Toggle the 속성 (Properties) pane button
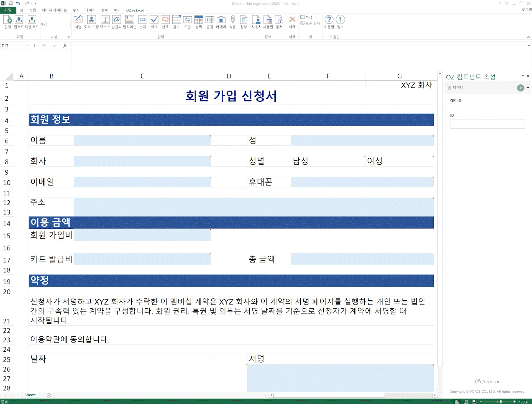Viewport: 532px width, 404px height. (x=306, y=17)
